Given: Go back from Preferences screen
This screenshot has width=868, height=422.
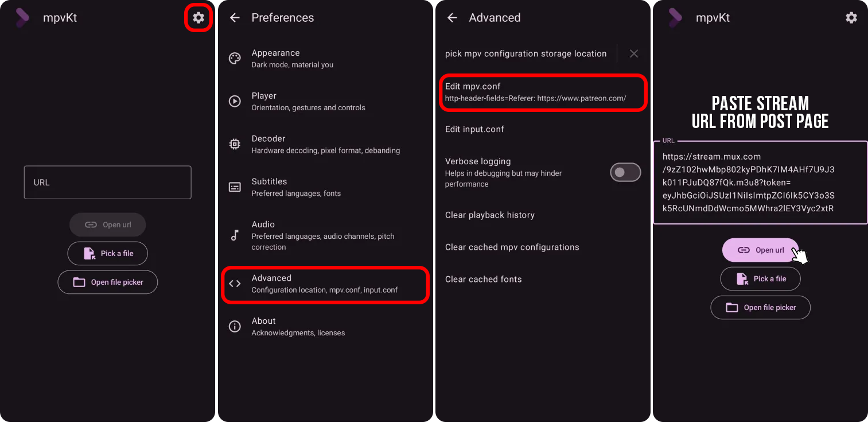Looking at the screenshot, I should tap(235, 18).
